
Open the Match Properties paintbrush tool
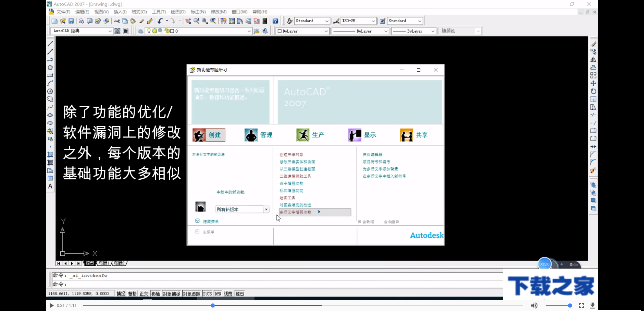[x=142, y=21]
